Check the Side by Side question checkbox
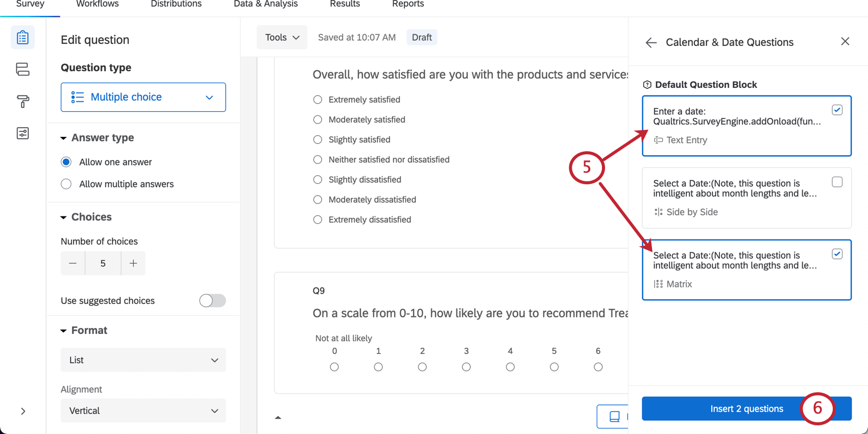Viewport: 868px width, 434px height. click(x=837, y=182)
